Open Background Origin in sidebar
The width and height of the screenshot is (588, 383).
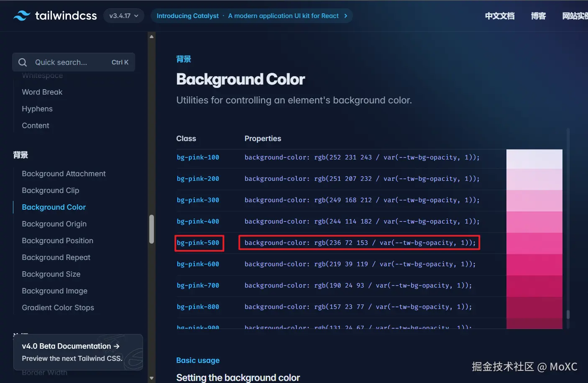tap(54, 224)
